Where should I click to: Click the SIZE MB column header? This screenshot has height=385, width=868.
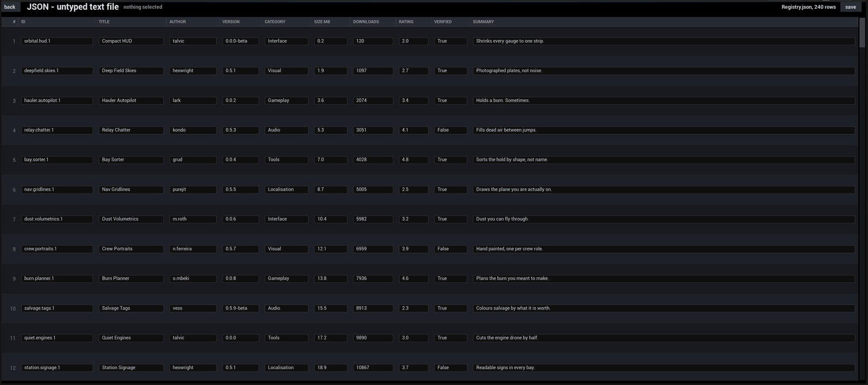click(x=331, y=22)
